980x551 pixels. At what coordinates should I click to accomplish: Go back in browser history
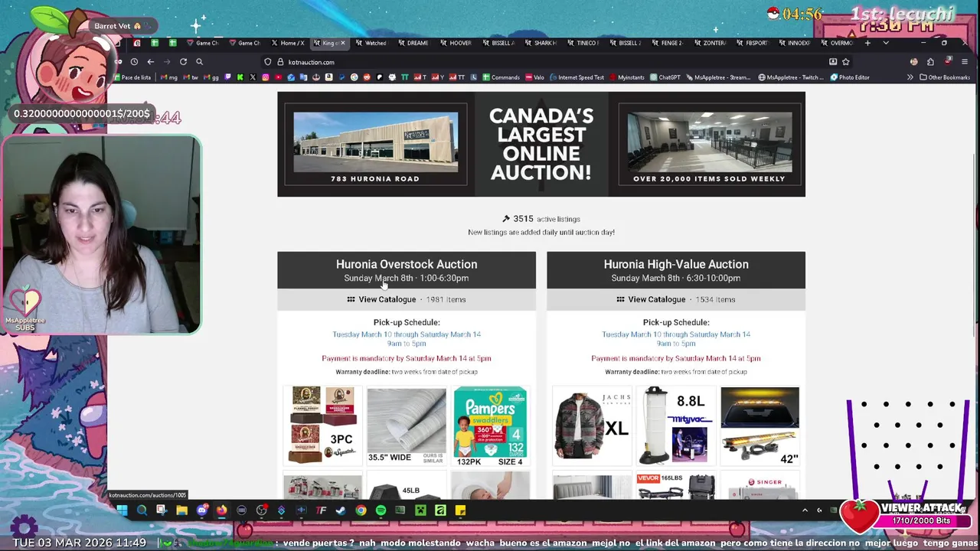click(151, 62)
